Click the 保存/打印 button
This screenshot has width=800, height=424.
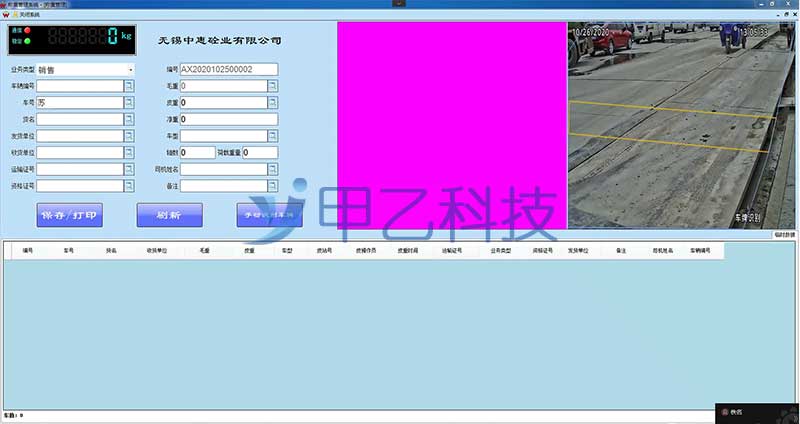pos(70,215)
